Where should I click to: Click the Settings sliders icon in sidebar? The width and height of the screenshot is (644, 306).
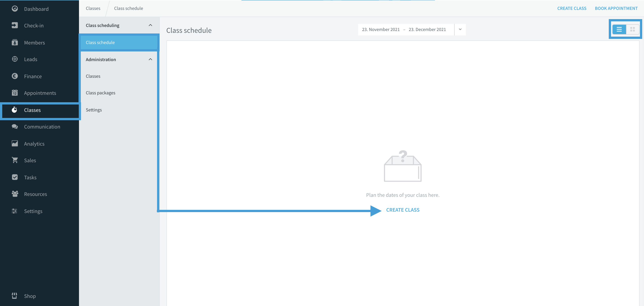[x=15, y=211]
